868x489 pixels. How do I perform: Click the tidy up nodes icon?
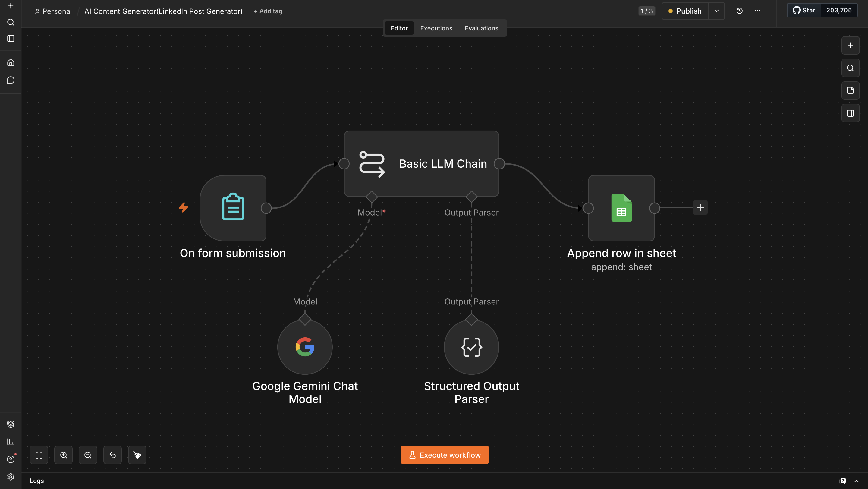137,455
